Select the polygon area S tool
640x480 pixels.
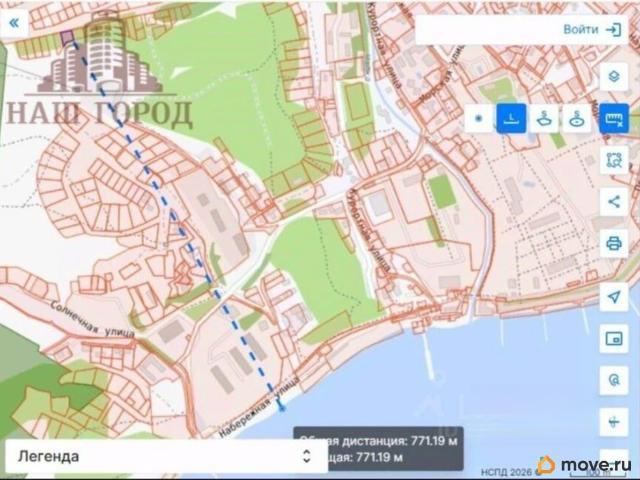[x=544, y=119]
